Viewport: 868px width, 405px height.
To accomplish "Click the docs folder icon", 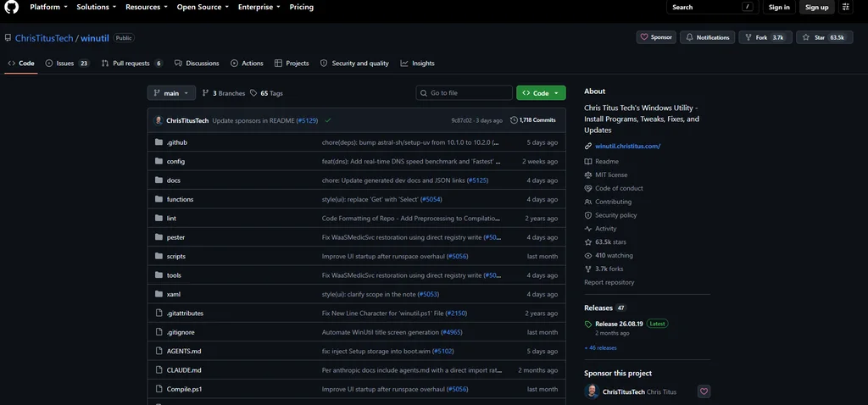I will tap(159, 180).
